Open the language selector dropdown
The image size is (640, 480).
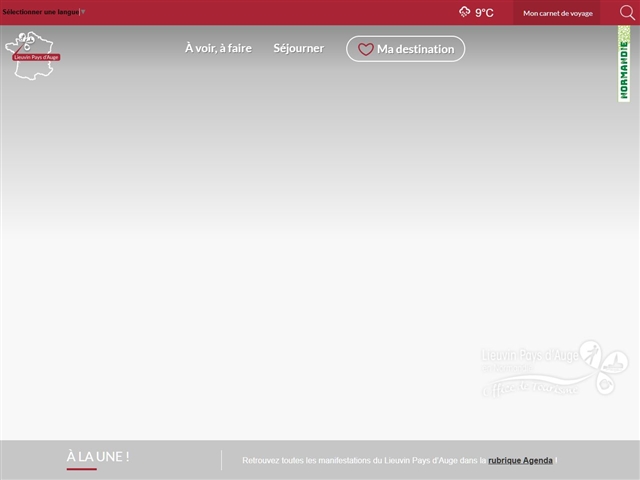[x=44, y=12]
